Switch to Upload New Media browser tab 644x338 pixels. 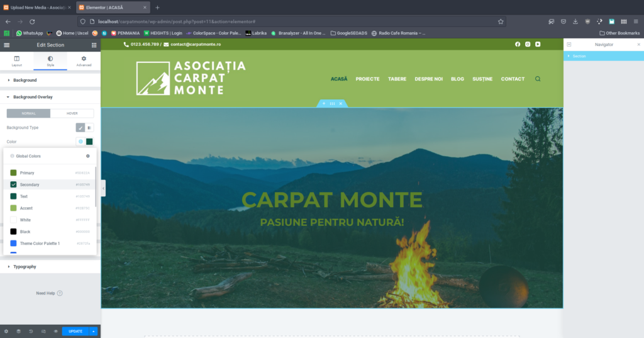click(x=38, y=8)
